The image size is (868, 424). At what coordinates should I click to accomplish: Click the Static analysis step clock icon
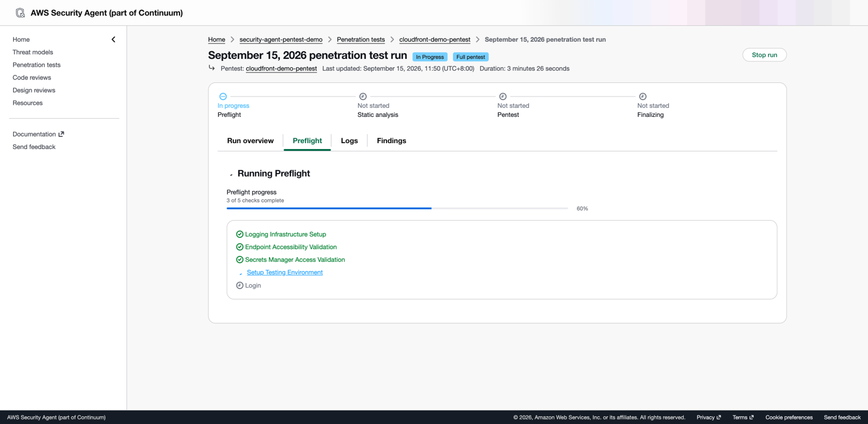point(363,97)
